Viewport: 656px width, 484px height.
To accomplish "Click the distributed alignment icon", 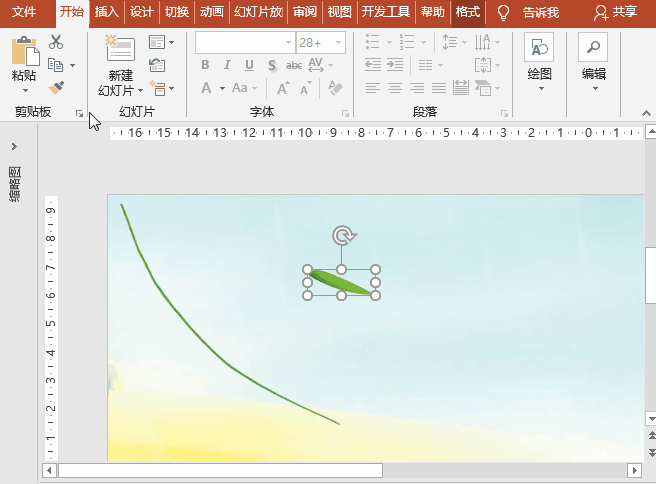I will 461,88.
